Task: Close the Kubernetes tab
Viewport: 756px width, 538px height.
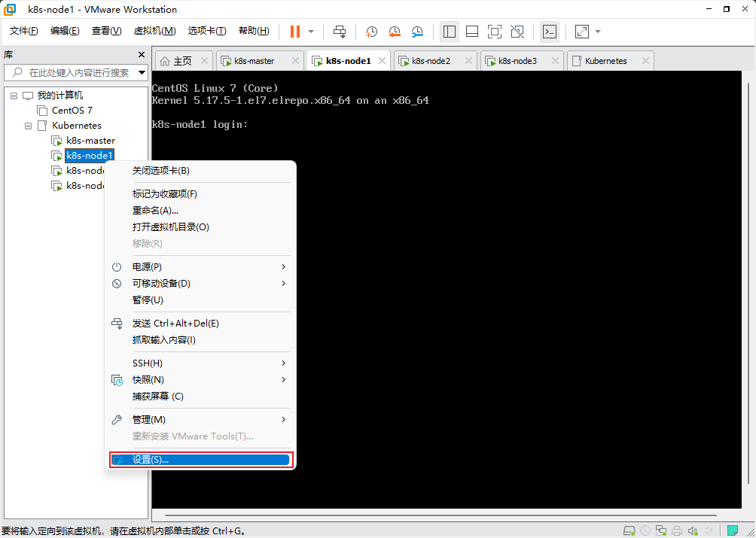Action: tap(645, 61)
